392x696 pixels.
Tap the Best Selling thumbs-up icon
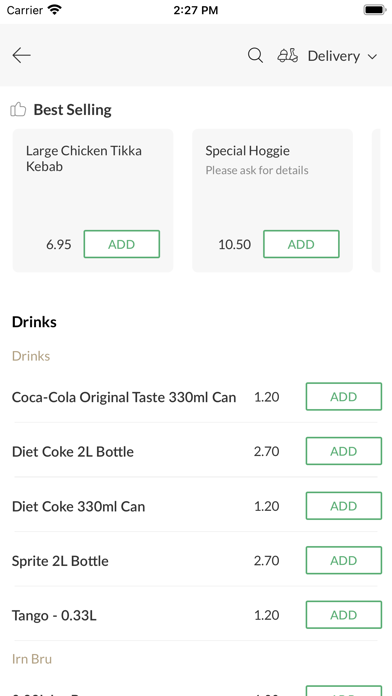18,109
